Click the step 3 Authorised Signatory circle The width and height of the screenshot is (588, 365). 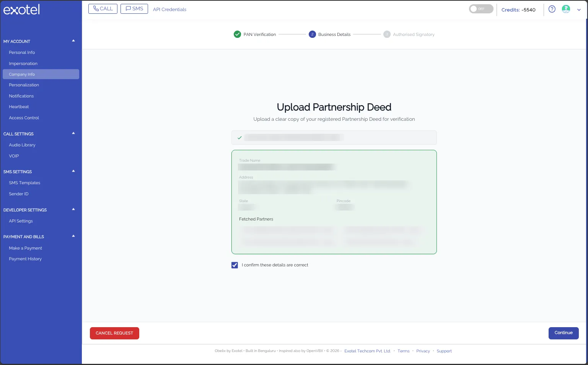click(387, 34)
